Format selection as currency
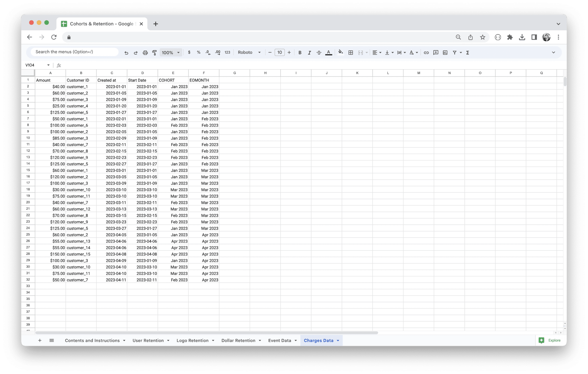 (189, 52)
